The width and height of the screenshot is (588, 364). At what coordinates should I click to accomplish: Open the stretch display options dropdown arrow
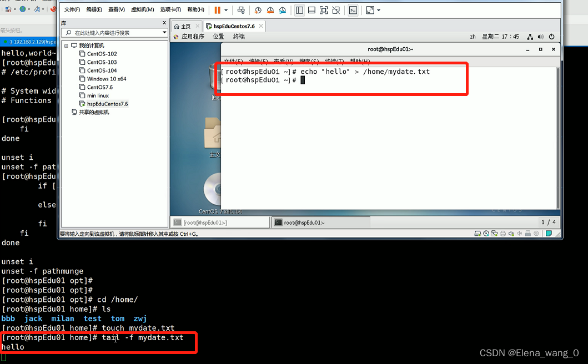point(378,10)
